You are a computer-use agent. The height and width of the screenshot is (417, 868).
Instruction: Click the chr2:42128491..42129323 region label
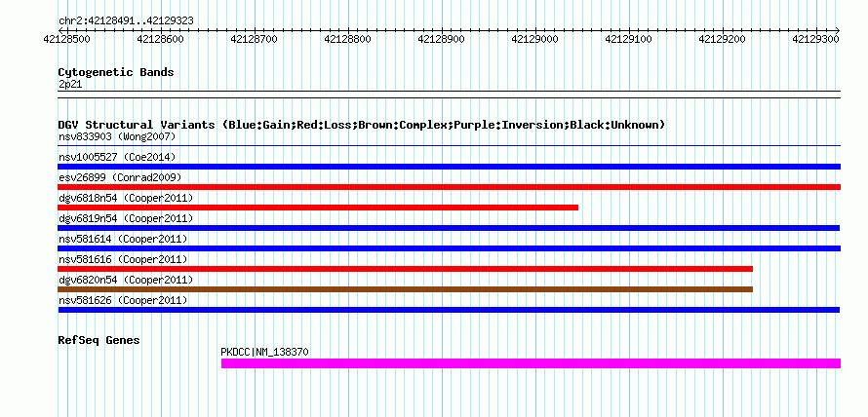pyautogui.click(x=126, y=21)
